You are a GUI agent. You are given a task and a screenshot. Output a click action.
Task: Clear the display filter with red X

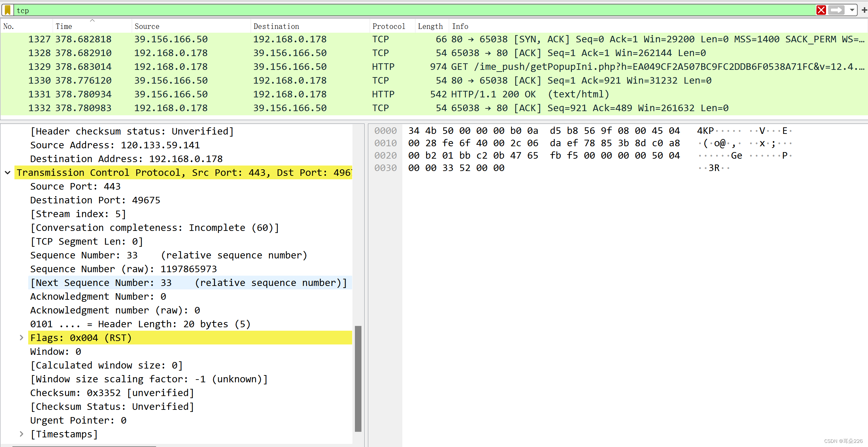[821, 10]
